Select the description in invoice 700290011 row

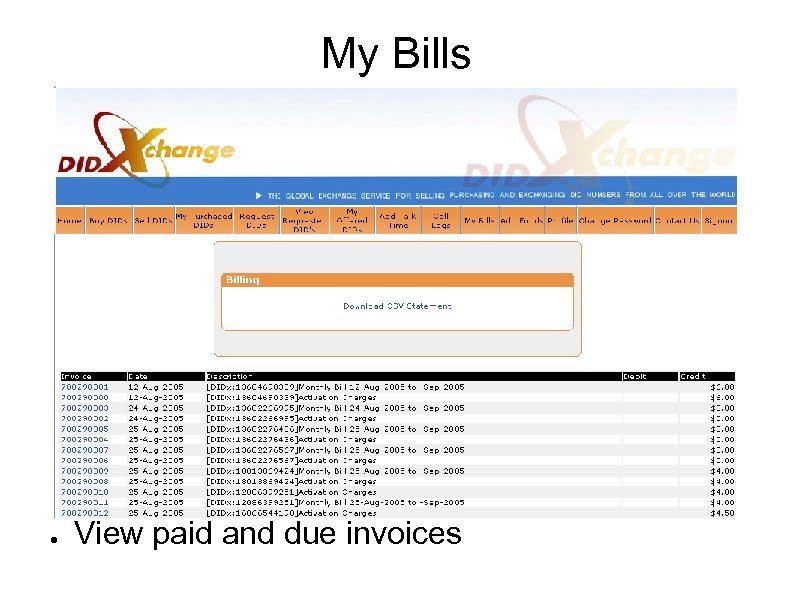(335, 502)
